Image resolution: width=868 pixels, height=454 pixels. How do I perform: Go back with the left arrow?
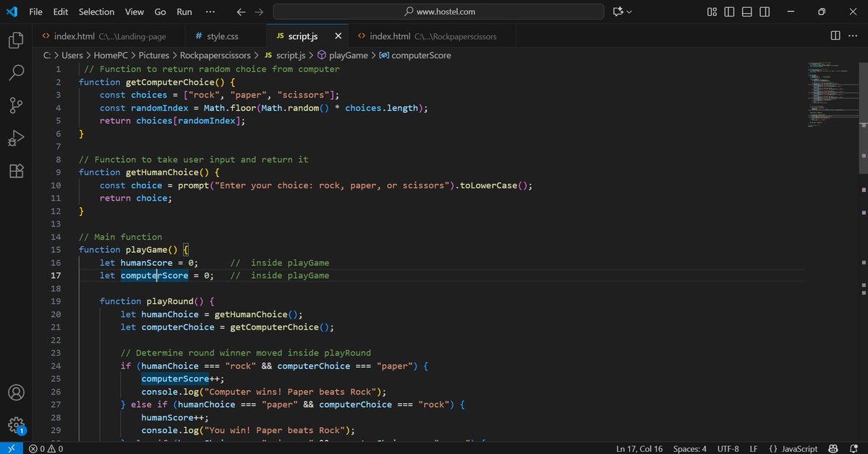(x=242, y=12)
